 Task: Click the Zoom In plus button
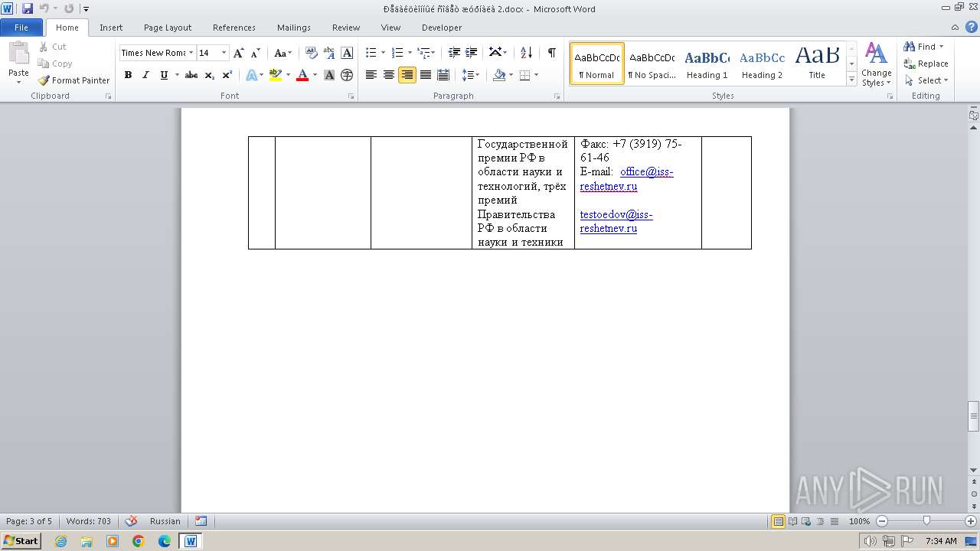971,521
